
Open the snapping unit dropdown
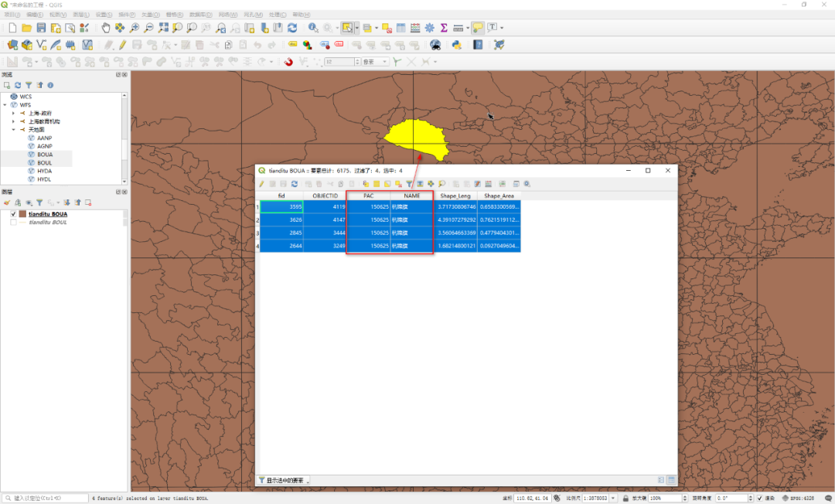click(x=375, y=62)
